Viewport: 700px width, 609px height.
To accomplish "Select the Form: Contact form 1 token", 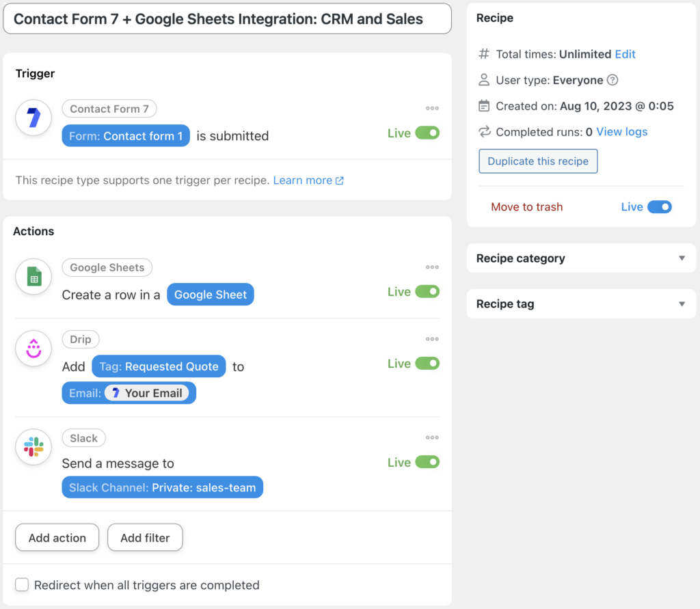I will [x=125, y=135].
